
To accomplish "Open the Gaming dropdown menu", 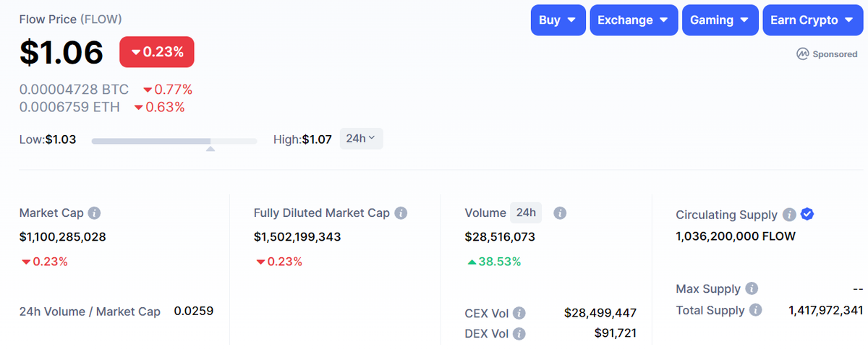I will [x=720, y=20].
